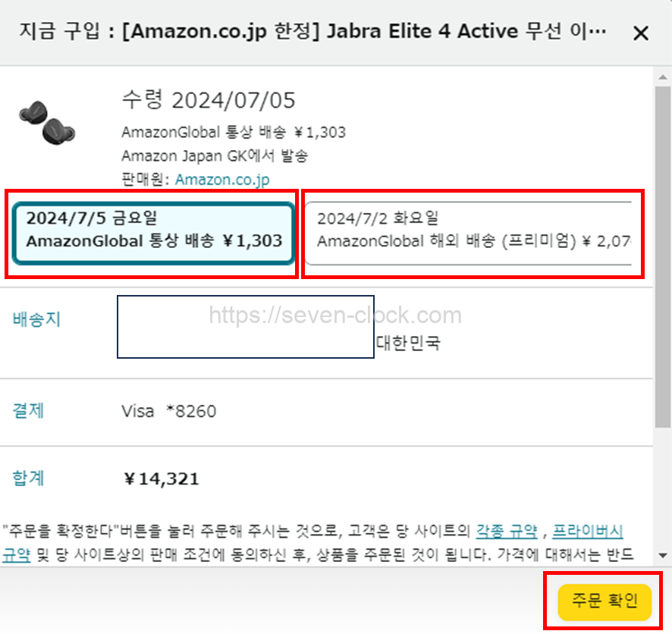Click the 결제 payment method label
The height and width of the screenshot is (634, 672).
coord(28,410)
